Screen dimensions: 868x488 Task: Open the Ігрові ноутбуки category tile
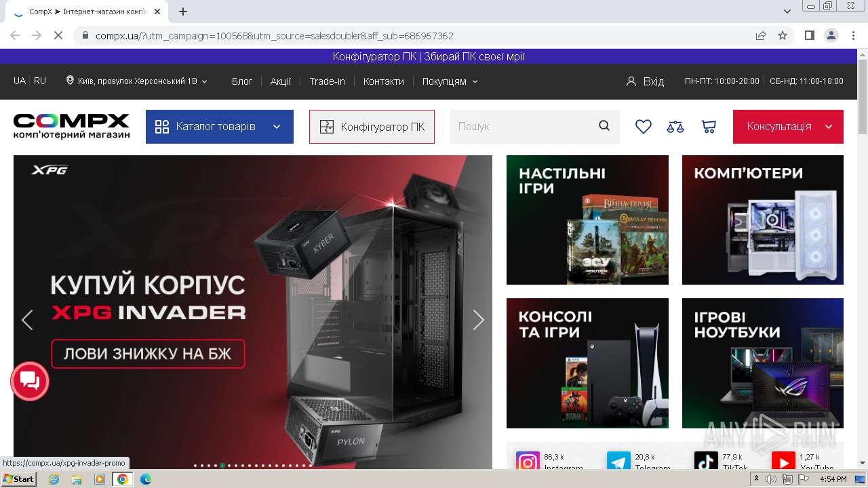(763, 363)
